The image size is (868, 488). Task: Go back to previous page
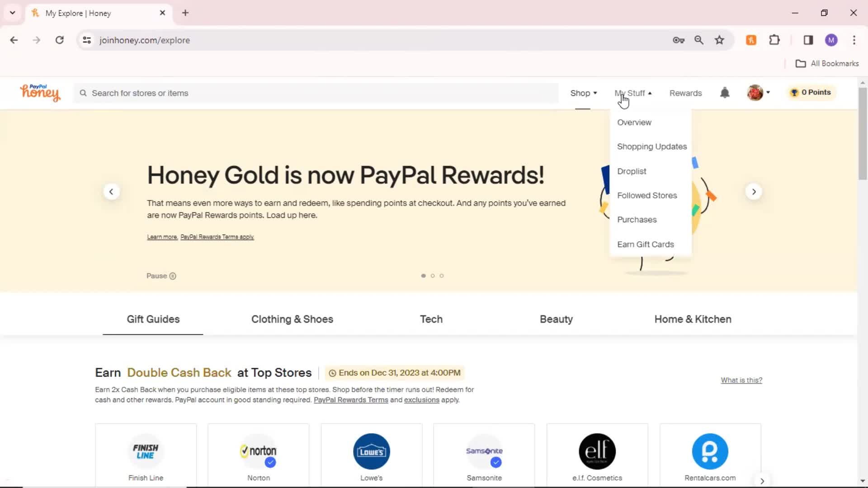click(14, 40)
